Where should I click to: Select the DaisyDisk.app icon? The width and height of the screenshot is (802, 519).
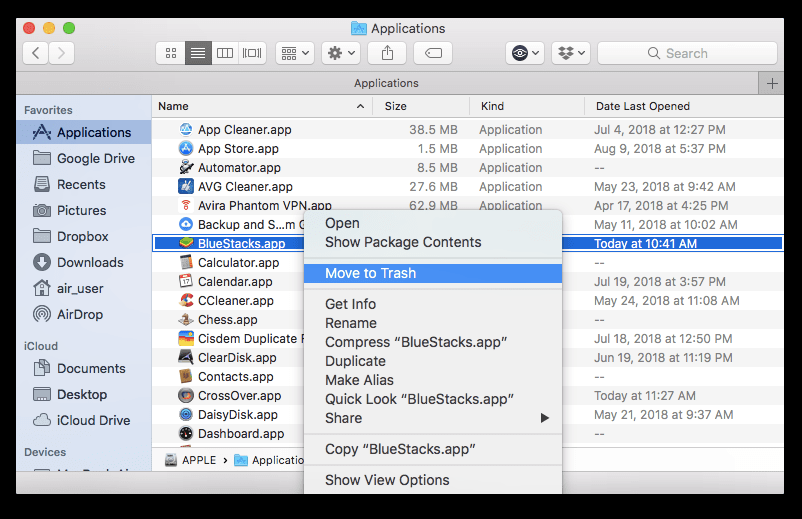click(186, 414)
